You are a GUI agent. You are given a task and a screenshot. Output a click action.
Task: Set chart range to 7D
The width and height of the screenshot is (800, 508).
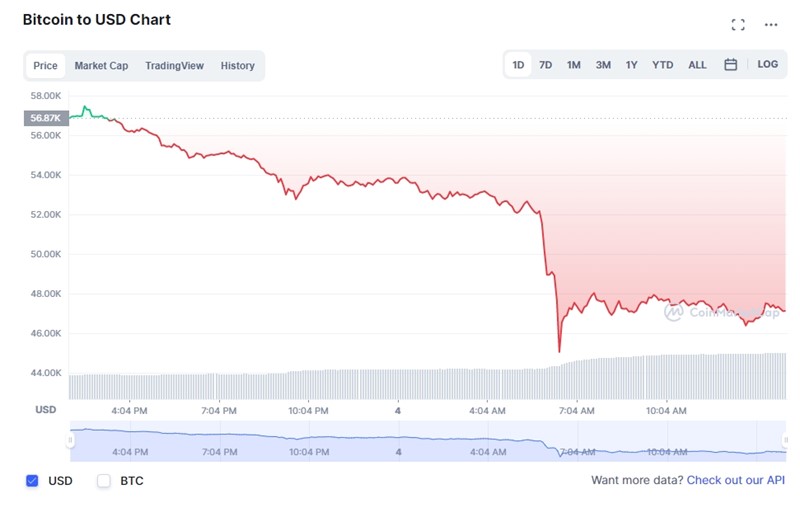[546, 65]
